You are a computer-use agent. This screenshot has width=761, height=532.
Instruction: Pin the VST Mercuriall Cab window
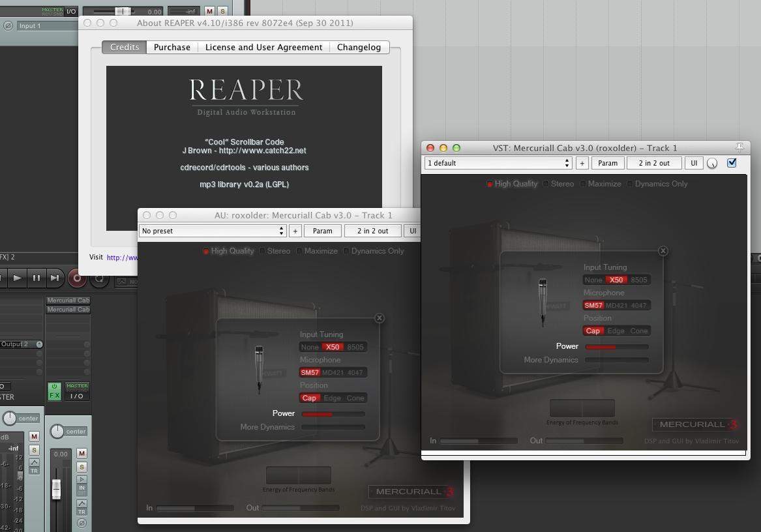point(739,148)
